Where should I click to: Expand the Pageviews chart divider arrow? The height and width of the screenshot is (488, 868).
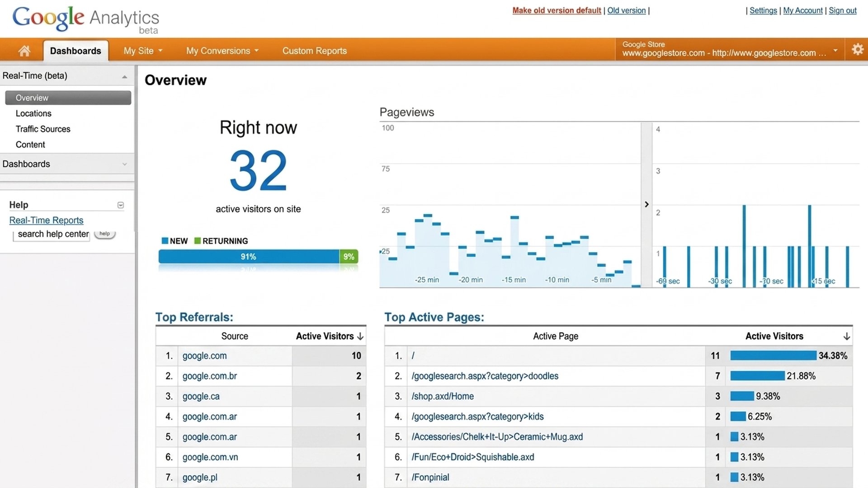click(x=646, y=204)
